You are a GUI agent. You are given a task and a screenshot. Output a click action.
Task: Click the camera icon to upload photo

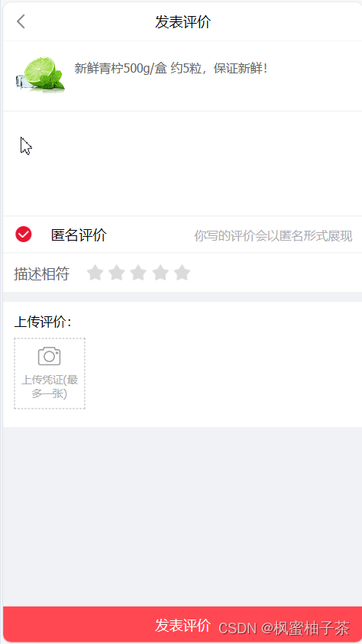49,356
